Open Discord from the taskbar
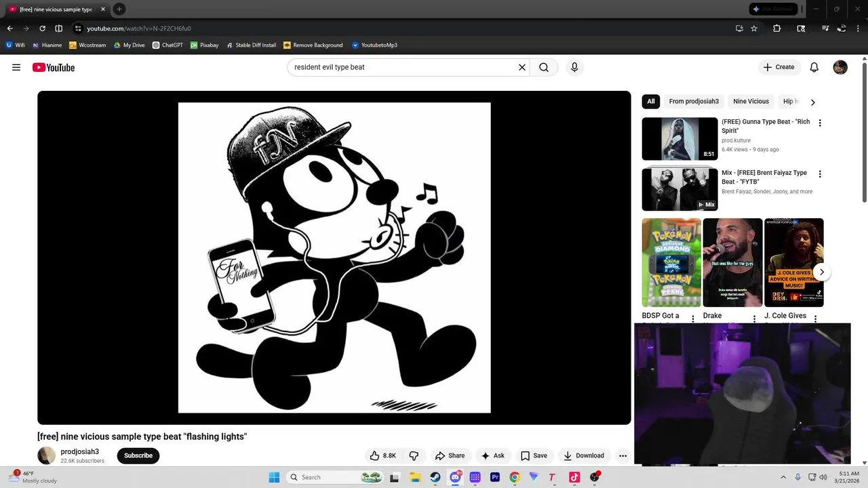 pyautogui.click(x=455, y=477)
